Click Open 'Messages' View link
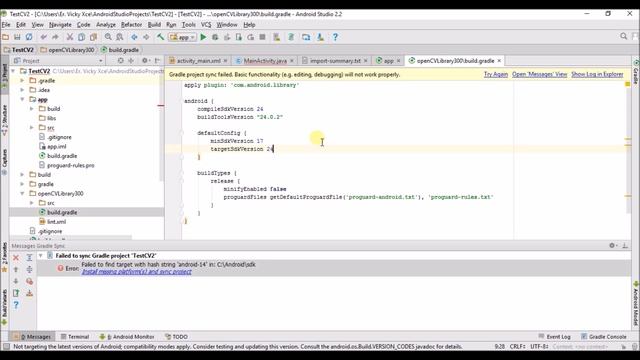This screenshot has height=360, width=640. 540,74
